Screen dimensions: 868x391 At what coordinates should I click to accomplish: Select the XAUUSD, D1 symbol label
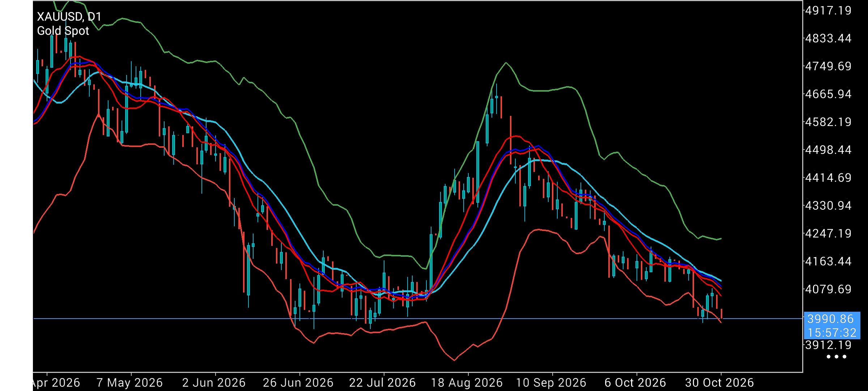(x=69, y=17)
